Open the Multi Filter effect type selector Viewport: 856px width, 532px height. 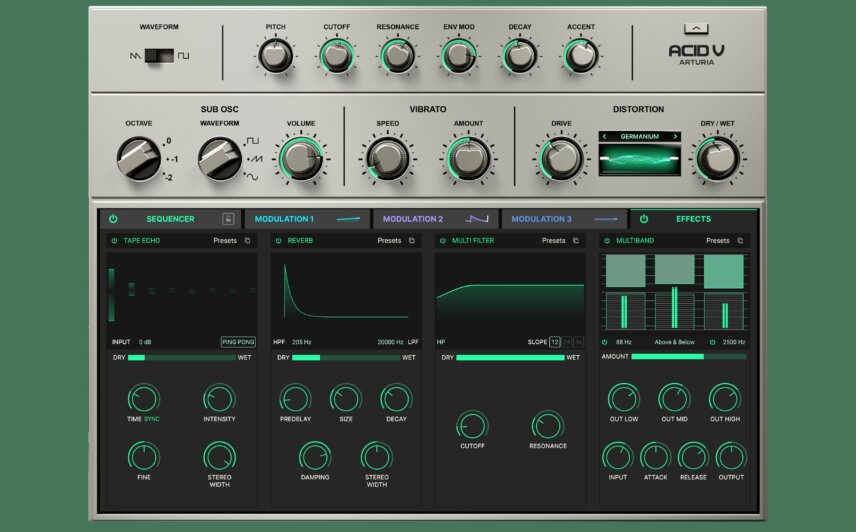473,241
